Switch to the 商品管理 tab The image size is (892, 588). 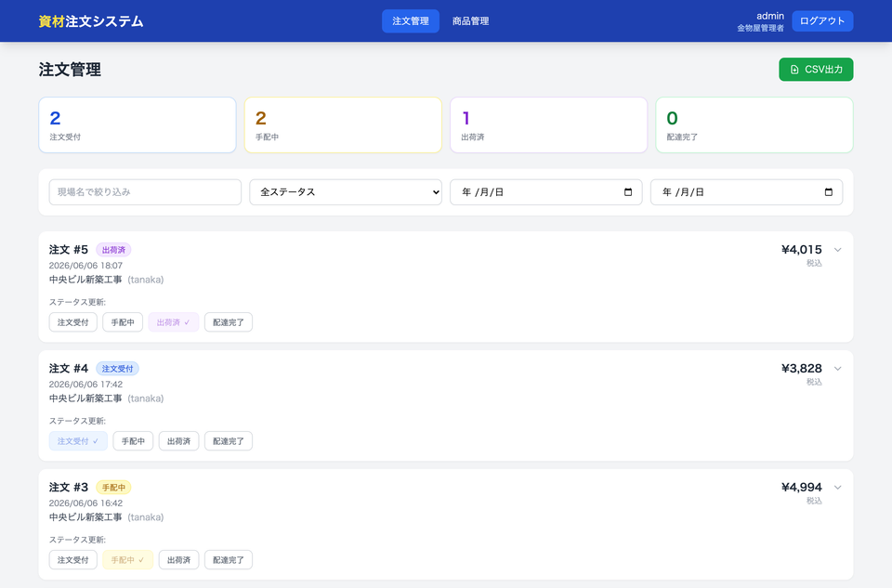pyautogui.click(x=470, y=21)
